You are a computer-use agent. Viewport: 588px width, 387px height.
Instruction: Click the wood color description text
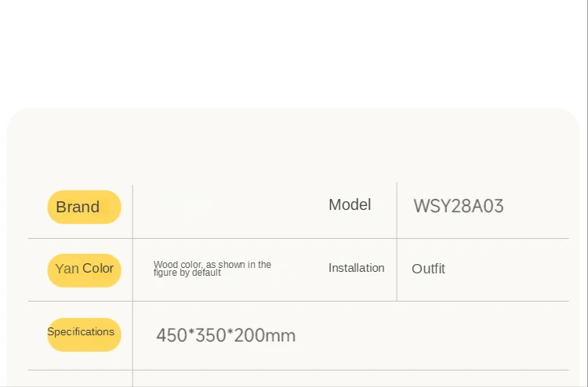coord(212,269)
